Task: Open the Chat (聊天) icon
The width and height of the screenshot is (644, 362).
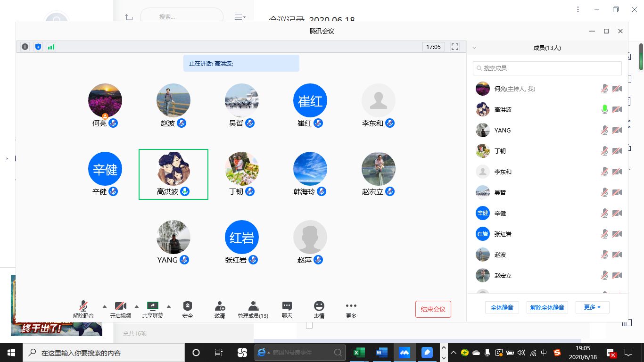Action: pyautogui.click(x=287, y=306)
